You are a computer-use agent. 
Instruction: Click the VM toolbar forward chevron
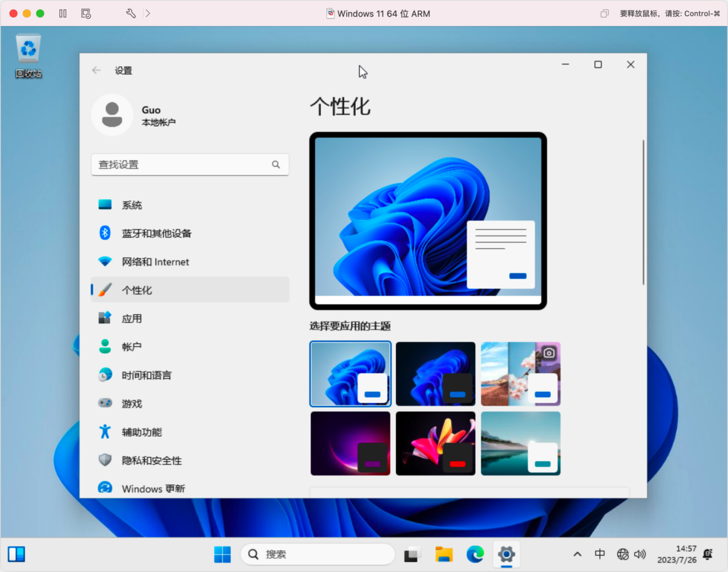click(x=148, y=14)
